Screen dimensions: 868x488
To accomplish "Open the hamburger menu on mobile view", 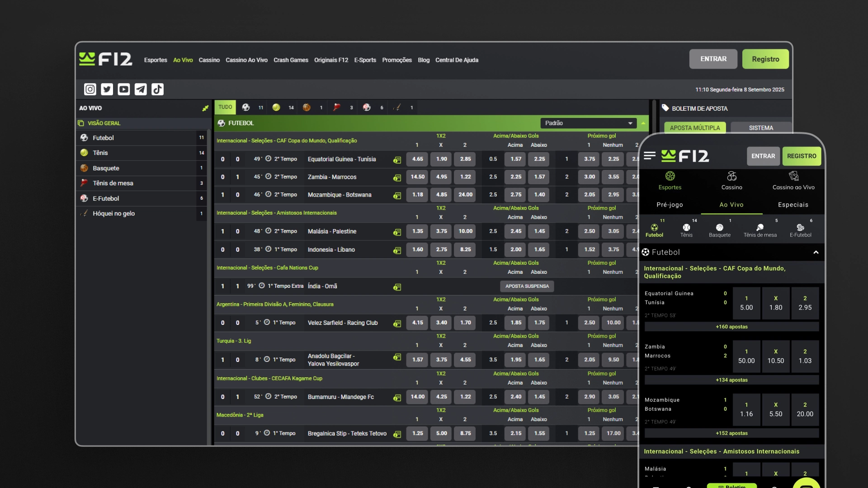I will (650, 155).
